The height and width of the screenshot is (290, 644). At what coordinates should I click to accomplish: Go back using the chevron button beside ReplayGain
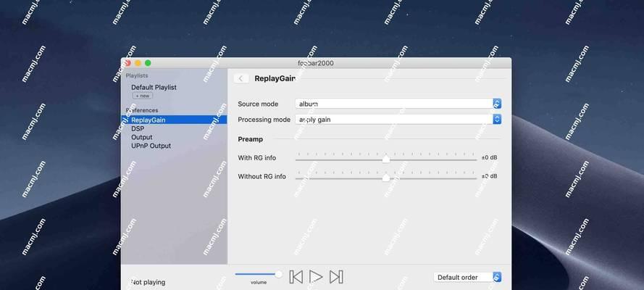(x=241, y=78)
